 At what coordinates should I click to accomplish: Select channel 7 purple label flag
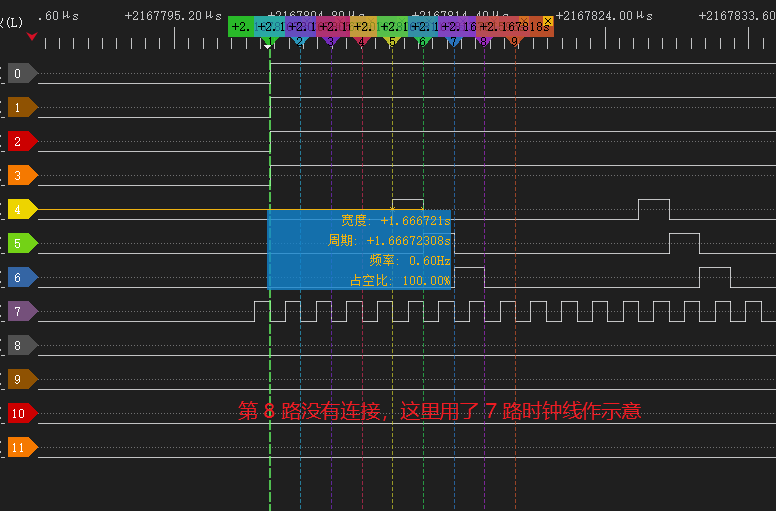tap(22, 312)
